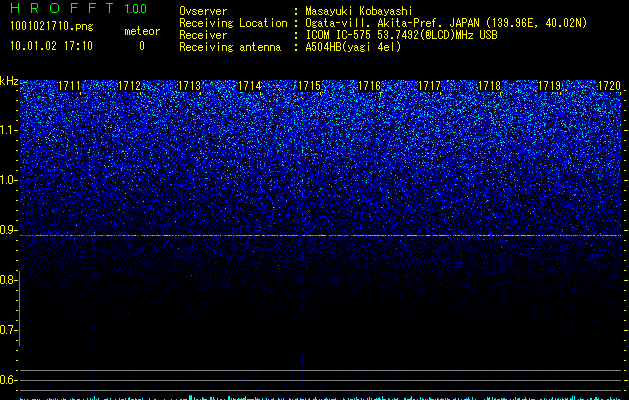
Task: Click the 1711 time marker
Action: coord(69,86)
